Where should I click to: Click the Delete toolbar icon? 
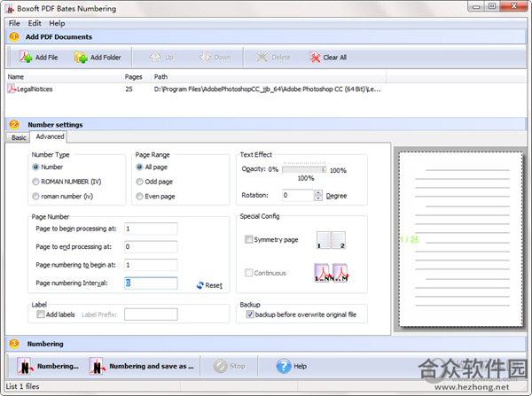[262, 58]
